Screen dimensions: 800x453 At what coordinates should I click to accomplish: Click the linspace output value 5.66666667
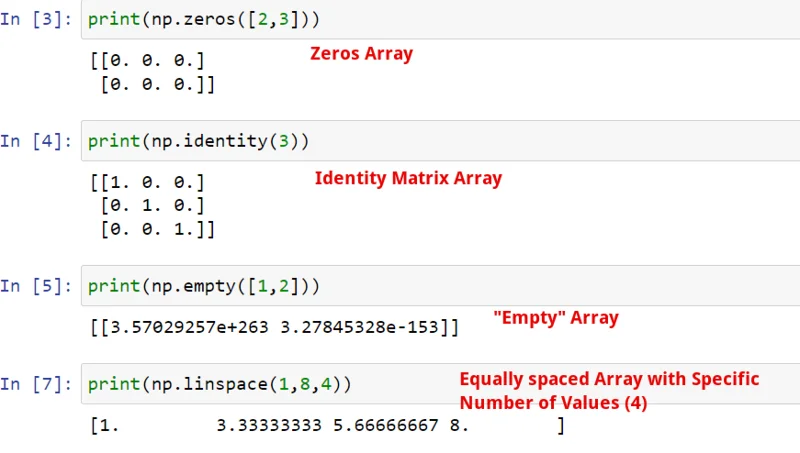click(x=386, y=425)
